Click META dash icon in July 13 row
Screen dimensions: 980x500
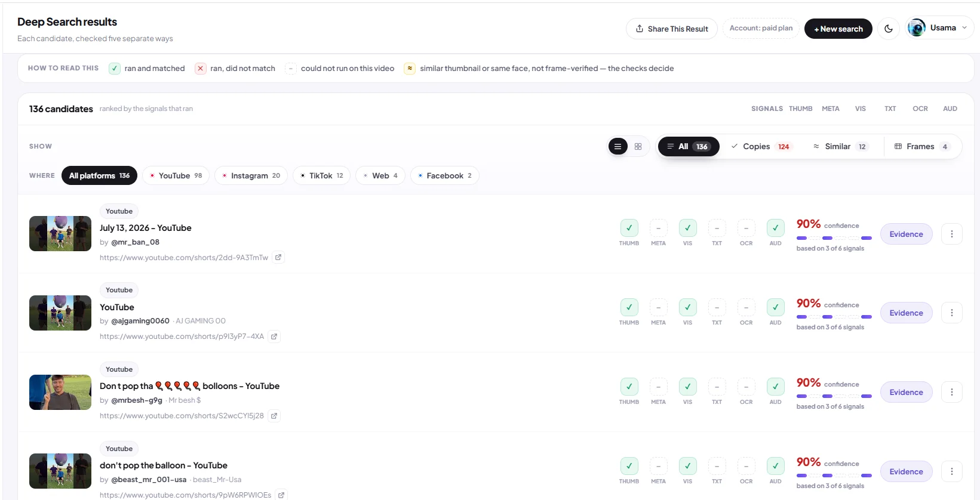(x=658, y=228)
